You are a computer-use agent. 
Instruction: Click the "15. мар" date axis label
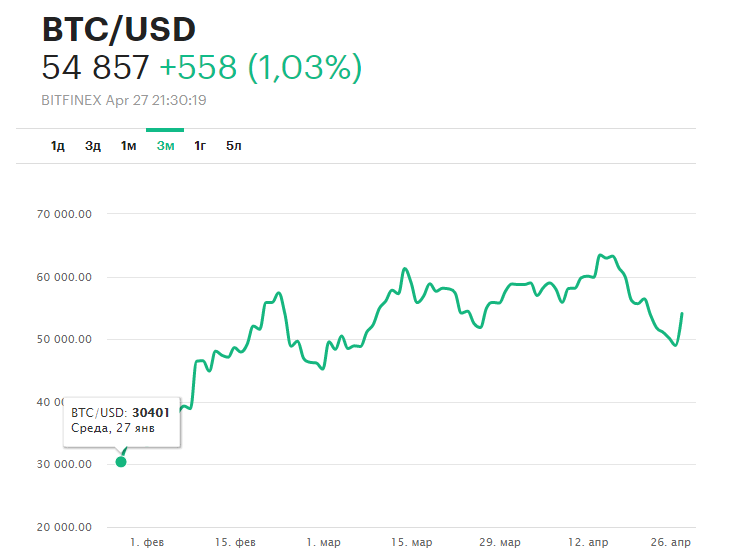[411, 542]
